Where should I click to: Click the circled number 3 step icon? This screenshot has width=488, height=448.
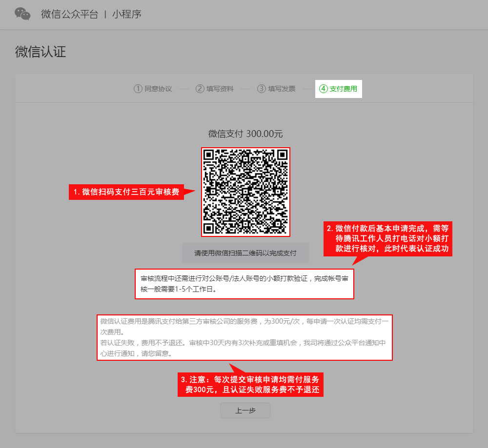pos(262,89)
